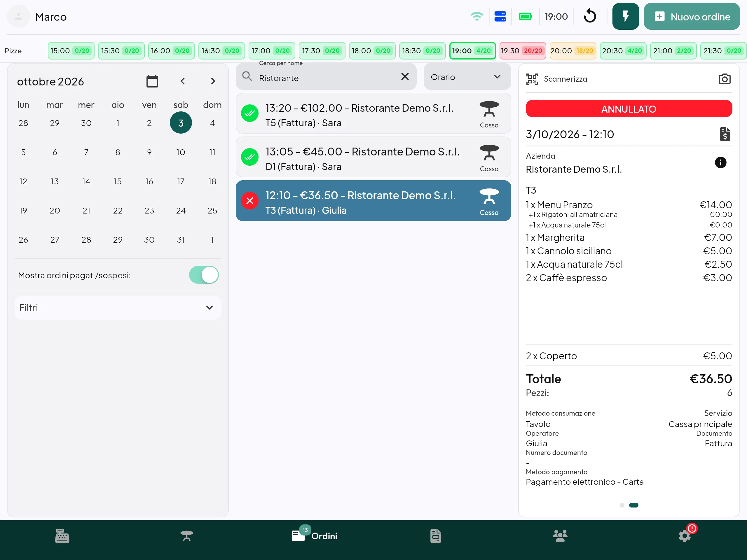
Task: Select the 20:30 4/20 time slot
Action: point(623,51)
